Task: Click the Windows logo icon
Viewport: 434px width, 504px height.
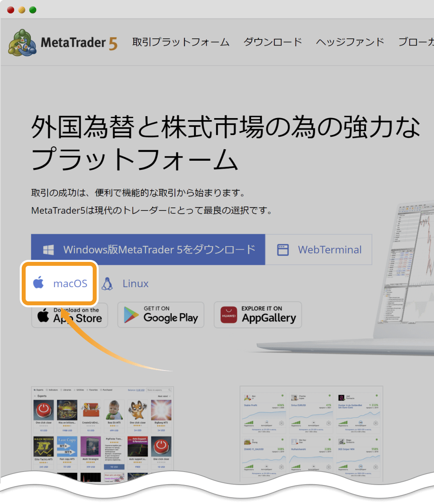Action: pyautogui.click(x=49, y=250)
